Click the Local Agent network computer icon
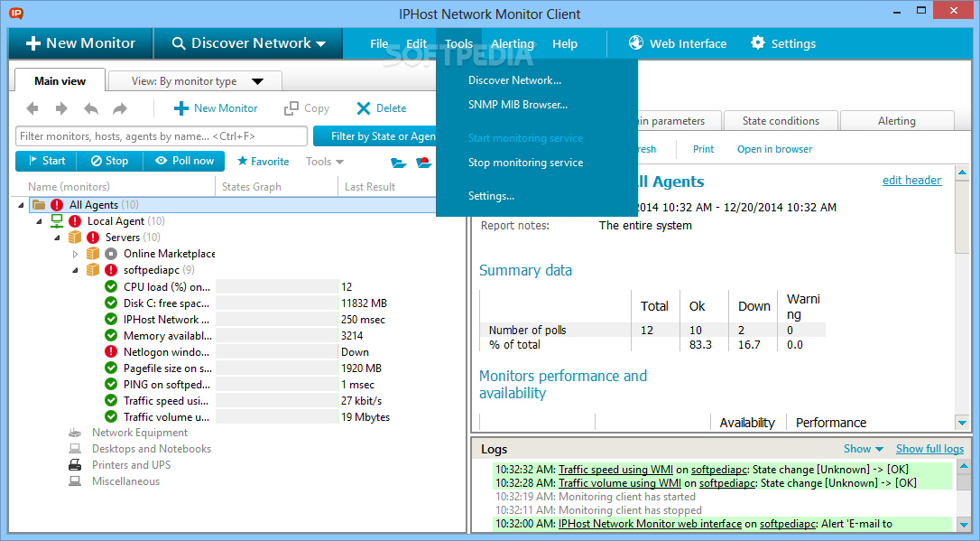The image size is (980, 541). (x=57, y=220)
